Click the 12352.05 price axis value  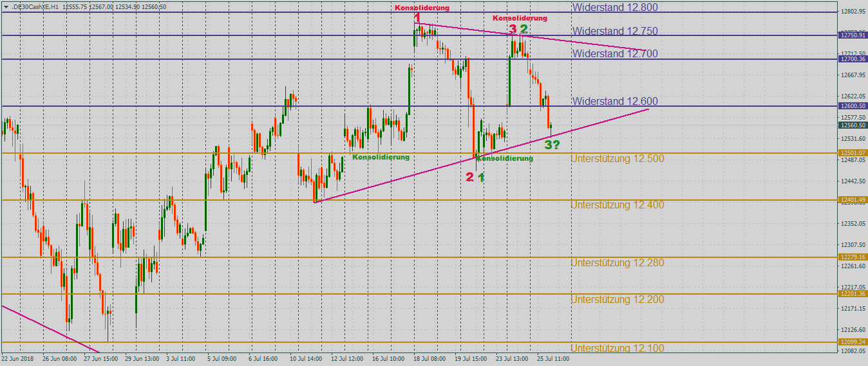pyautogui.click(x=853, y=223)
